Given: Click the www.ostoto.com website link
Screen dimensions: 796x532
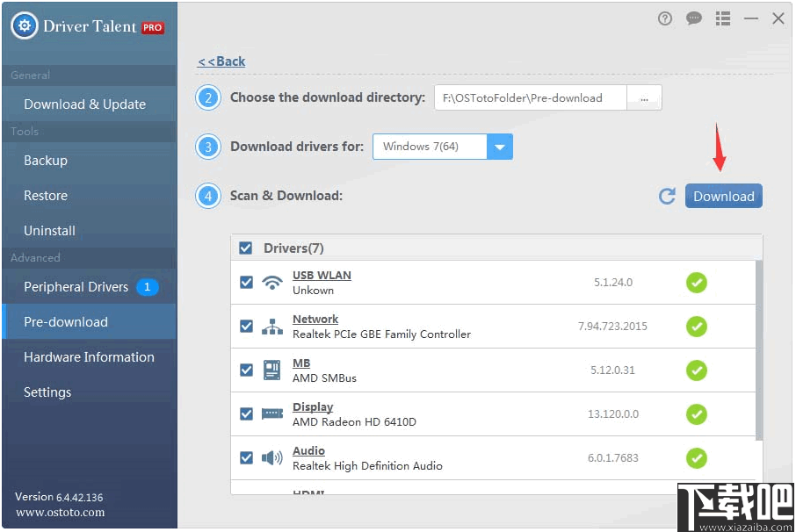Looking at the screenshot, I should coord(61,512).
